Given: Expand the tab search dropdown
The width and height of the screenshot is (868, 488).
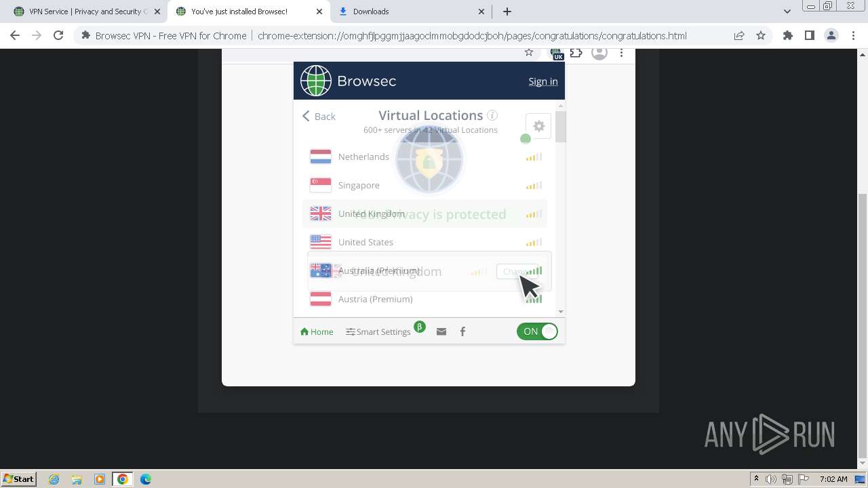Looking at the screenshot, I should coord(787,12).
